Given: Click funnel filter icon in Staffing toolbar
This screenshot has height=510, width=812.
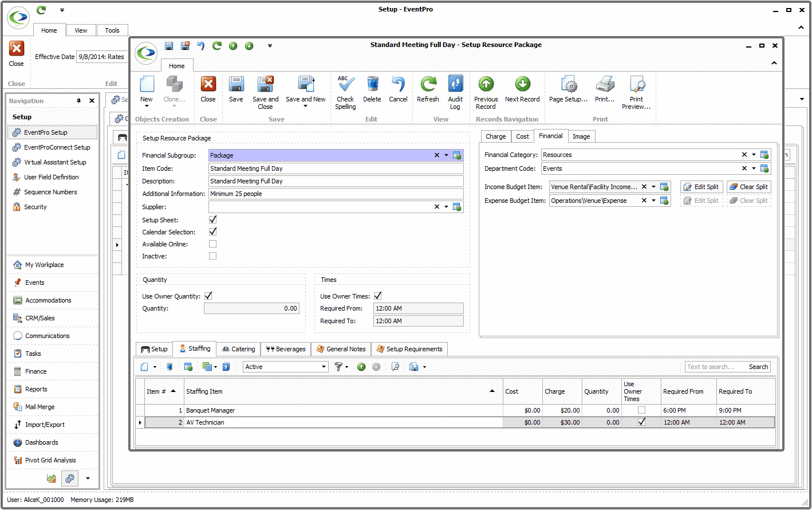Looking at the screenshot, I should point(338,367).
